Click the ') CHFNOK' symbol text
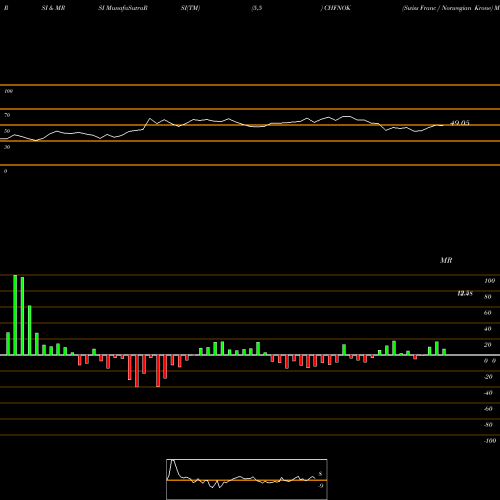The width and height of the screenshot is (500, 500). coord(336,8)
